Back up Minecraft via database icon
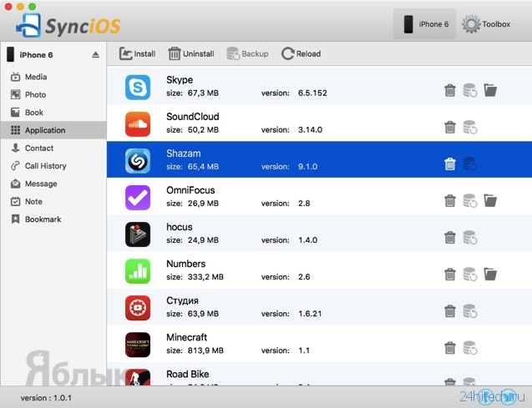The height and width of the screenshot is (408, 532). [x=470, y=348]
